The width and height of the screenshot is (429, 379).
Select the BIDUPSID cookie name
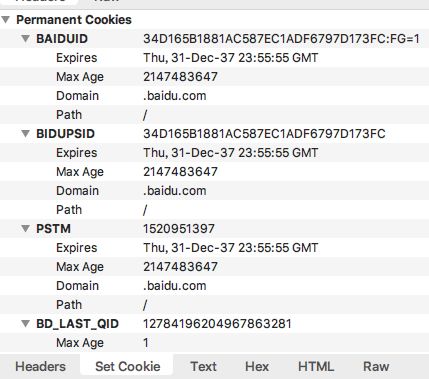tap(65, 134)
